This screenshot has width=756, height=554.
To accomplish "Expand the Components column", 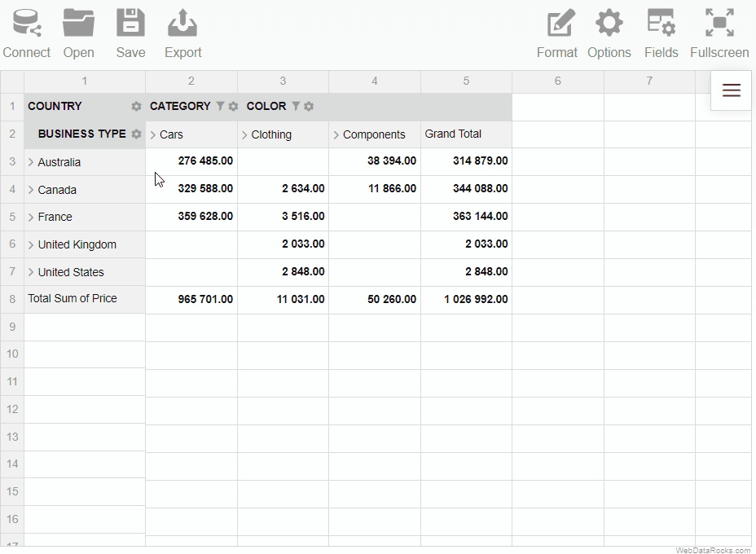I will (336, 134).
